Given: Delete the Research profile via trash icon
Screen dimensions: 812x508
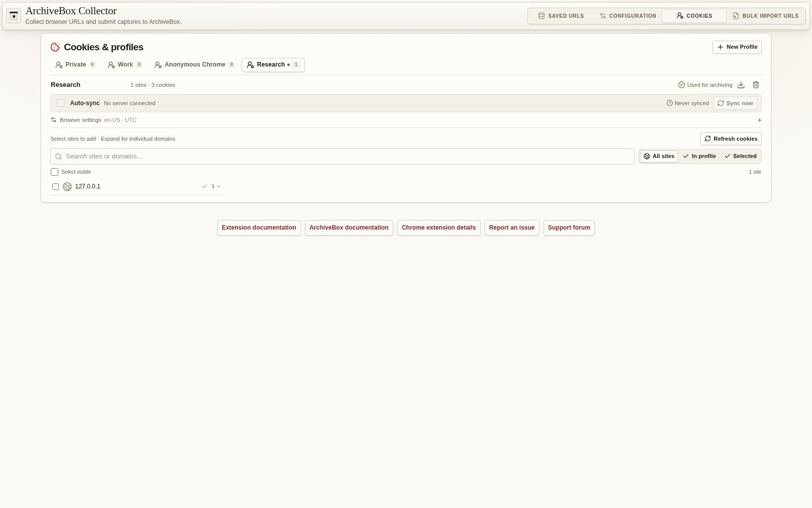Looking at the screenshot, I should [x=756, y=85].
